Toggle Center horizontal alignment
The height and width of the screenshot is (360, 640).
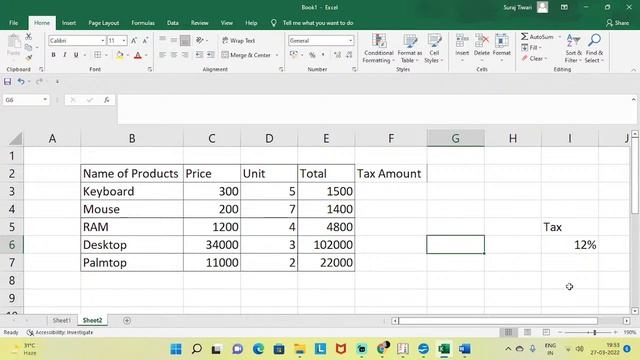pyautogui.click(x=174, y=55)
